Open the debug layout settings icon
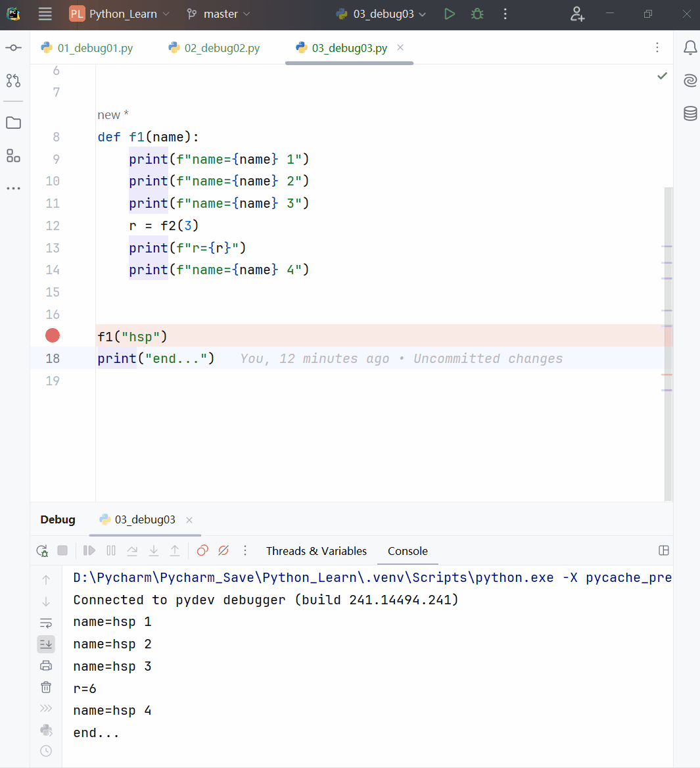The image size is (700, 768). click(x=664, y=550)
